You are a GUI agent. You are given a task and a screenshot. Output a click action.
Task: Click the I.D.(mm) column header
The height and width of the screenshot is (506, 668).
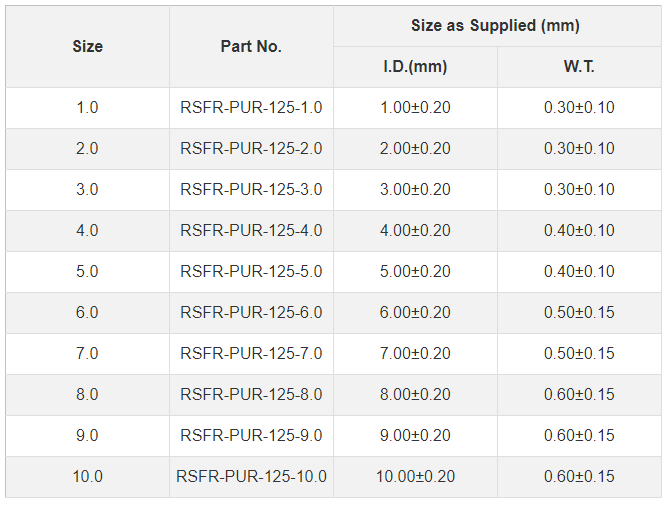[x=415, y=67]
